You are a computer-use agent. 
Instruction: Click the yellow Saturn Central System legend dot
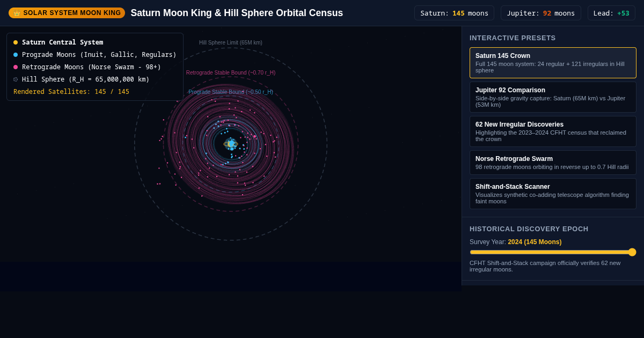click(16, 42)
